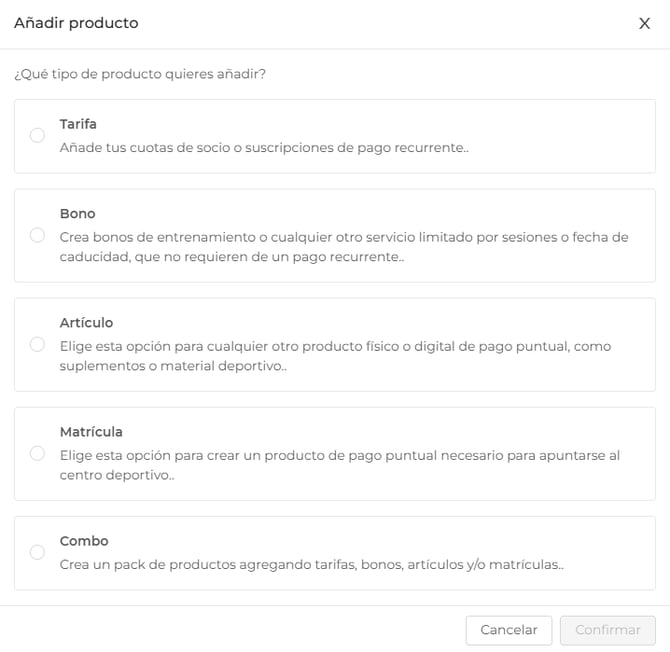This screenshot has height=652, width=670.
Task: Click the Añadir producto dialog title
Action: tap(76, 23)
